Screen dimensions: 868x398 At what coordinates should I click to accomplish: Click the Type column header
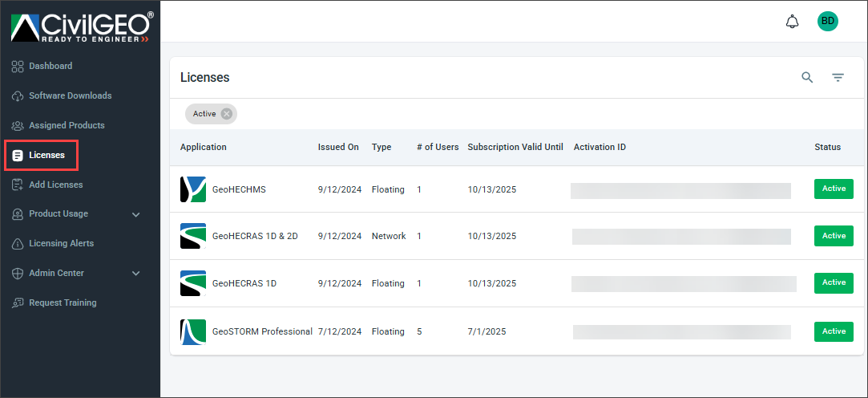tap(382, 147)
